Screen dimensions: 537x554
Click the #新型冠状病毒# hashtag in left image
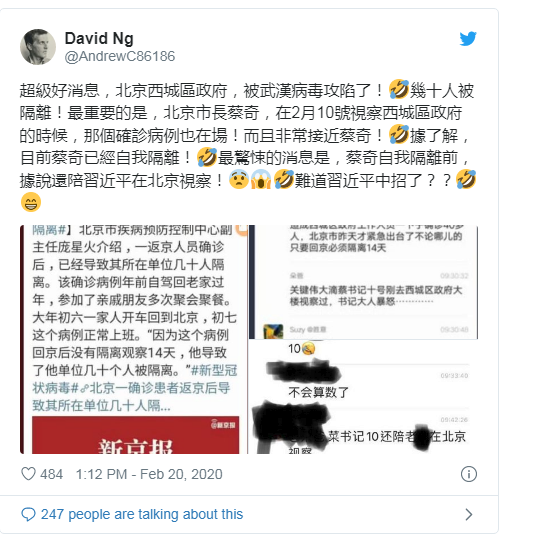tap(134, 379)
